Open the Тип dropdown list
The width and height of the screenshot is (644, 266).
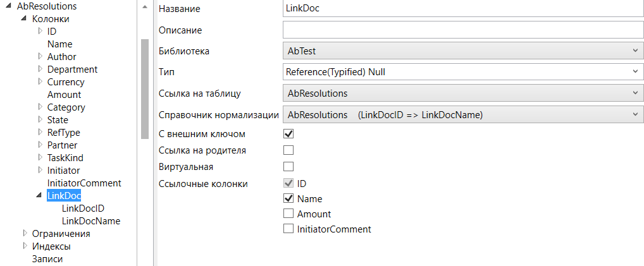462,72
